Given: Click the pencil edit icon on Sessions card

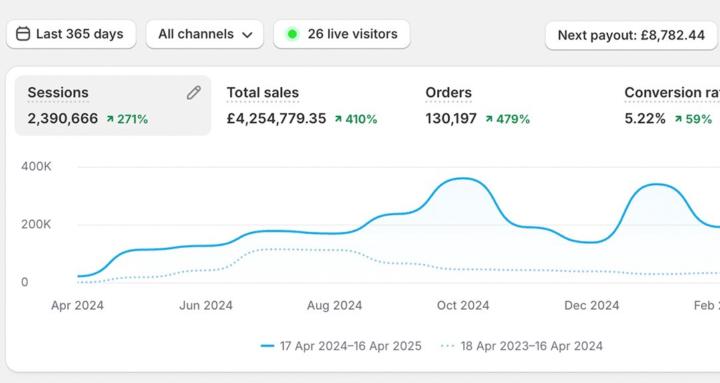Looking at the screenshot, I should 194,93.
